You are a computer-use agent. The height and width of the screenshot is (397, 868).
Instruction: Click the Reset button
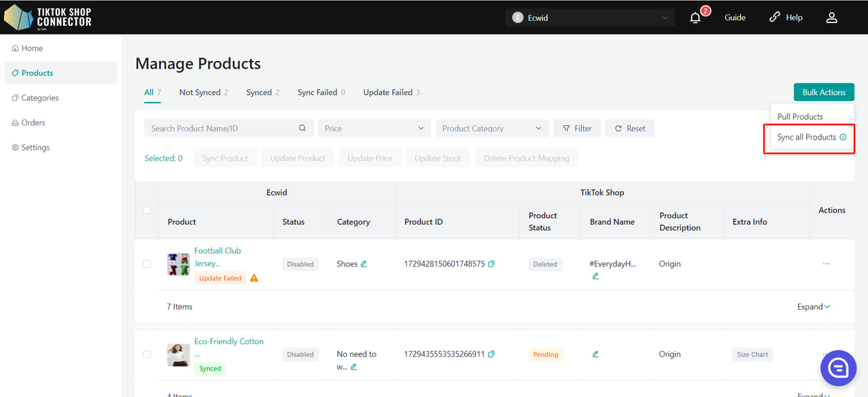[630, 128]
